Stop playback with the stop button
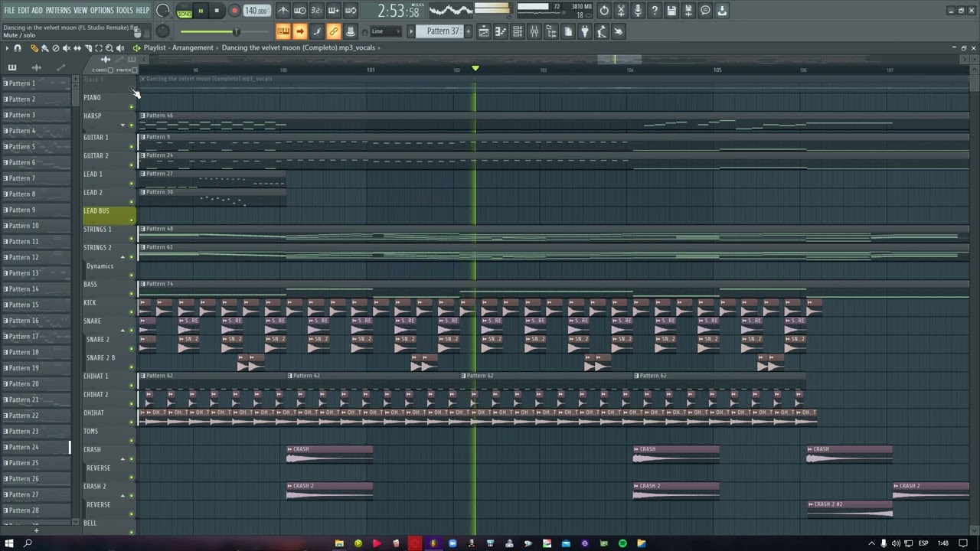Viewport: 980px width, 551px height. 217,11
